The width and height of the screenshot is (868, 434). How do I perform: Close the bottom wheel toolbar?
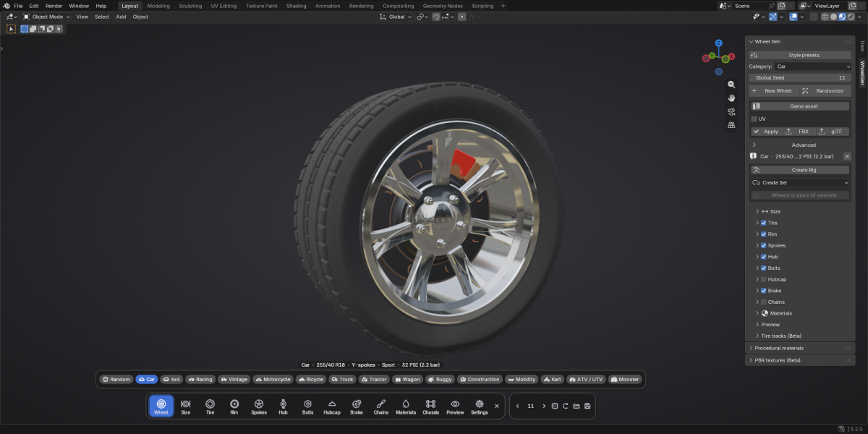click(497, 406)
